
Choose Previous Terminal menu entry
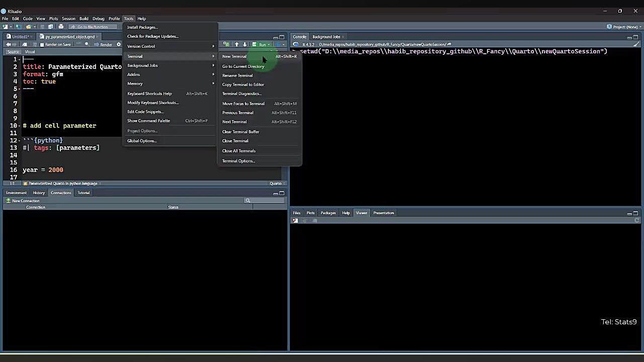point(260,113)
